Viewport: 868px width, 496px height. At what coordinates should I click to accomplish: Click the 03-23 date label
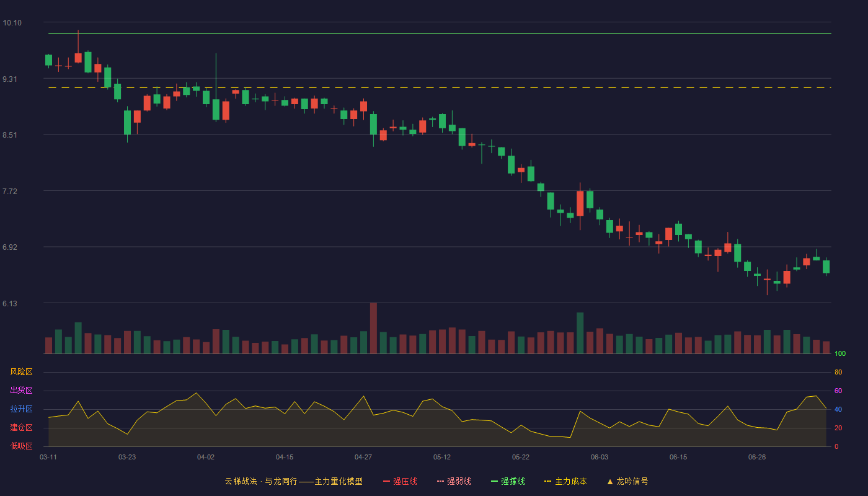tap(127, 457)
